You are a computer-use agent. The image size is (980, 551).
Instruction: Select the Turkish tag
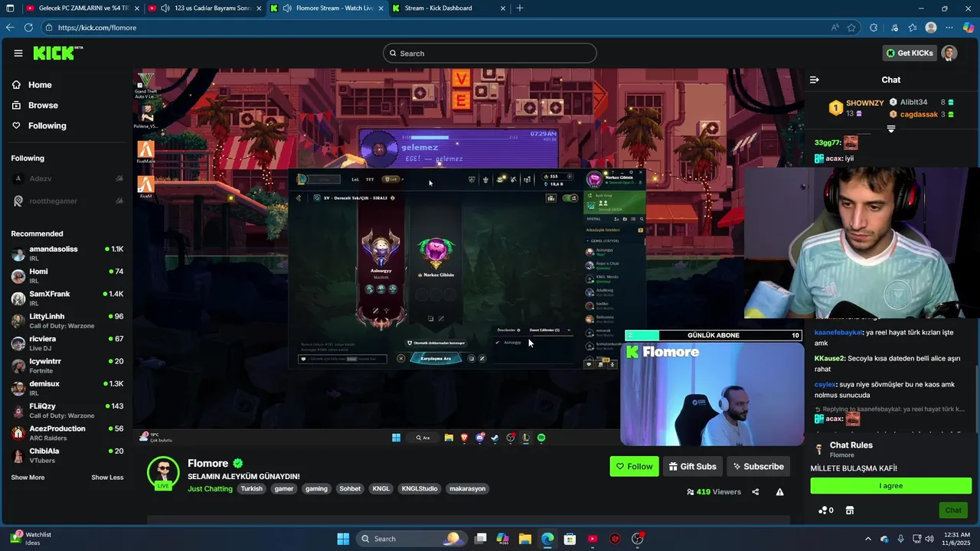coord(251,488)
